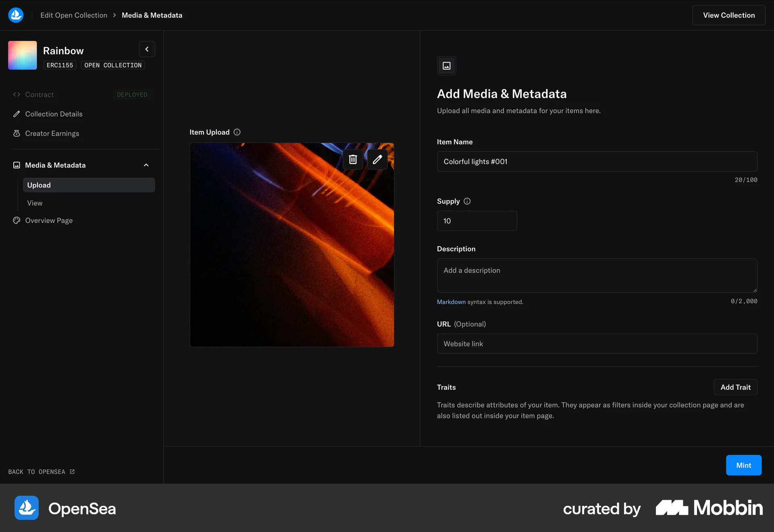Click the Mint button
774x532 pixels.
[x=744, y=465]
